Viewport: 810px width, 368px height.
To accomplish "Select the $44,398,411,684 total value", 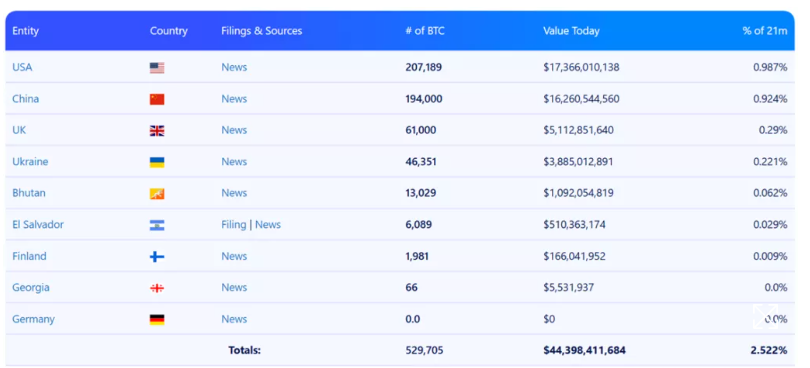I will pyautogui.click(x=584, y=350).
